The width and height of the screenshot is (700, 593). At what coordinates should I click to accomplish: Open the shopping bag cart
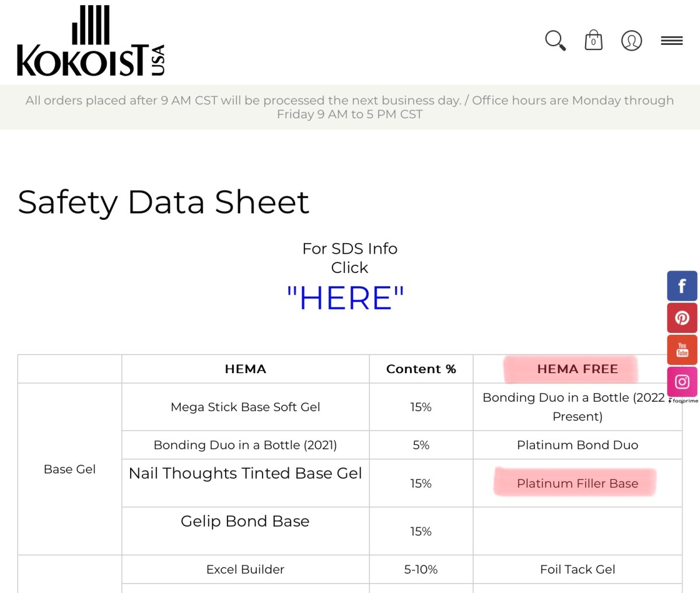tap(593, 41)
